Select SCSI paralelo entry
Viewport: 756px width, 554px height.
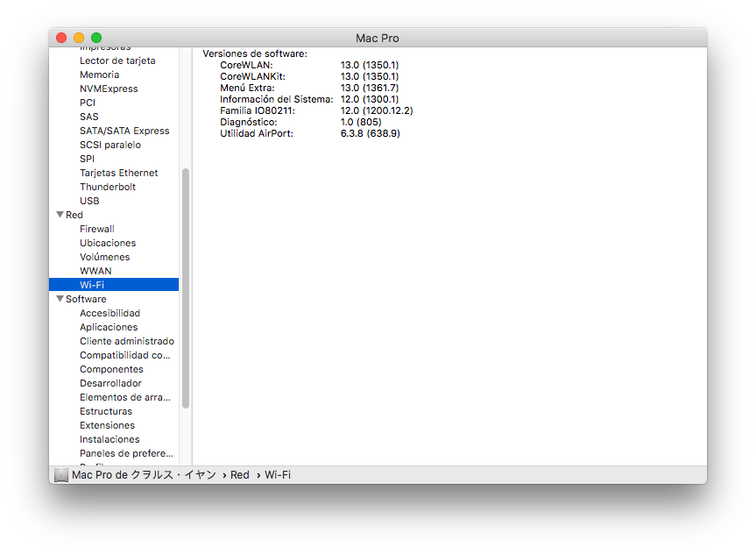[110, 145]
